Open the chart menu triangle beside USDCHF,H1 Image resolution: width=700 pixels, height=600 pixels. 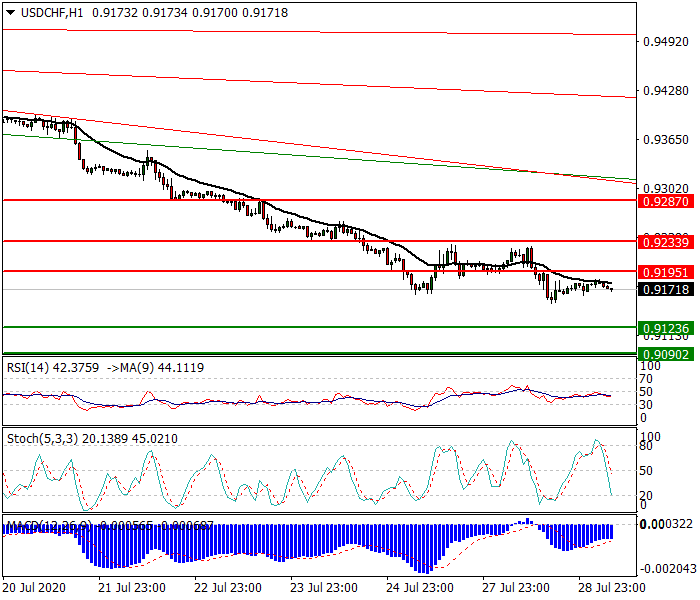click(11, 12)
